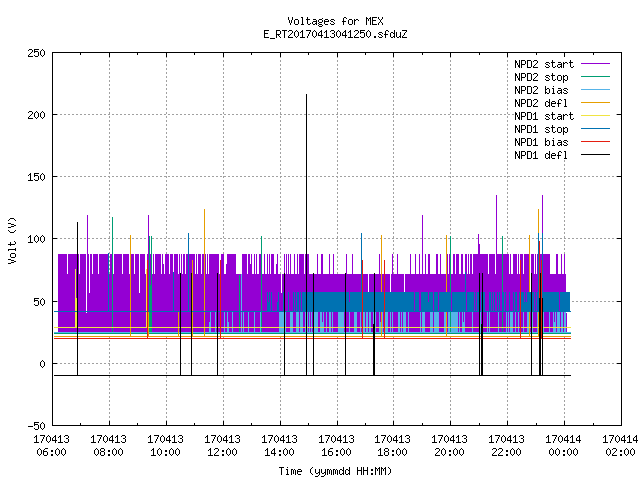Click the "NPD1 start" legend label
The height and width of the screenshot is (480, 640).
click(544, 116)
